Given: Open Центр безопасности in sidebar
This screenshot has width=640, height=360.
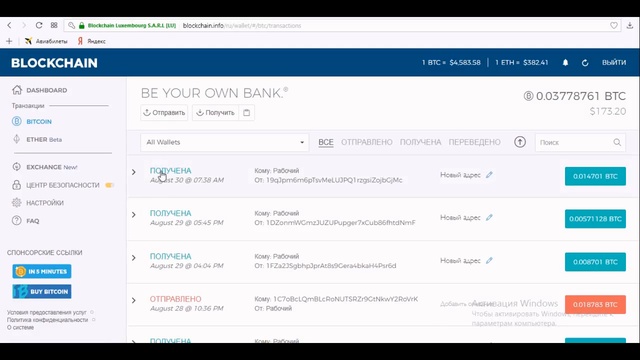Looking at the screenshot, I should [x=63, y=185].
